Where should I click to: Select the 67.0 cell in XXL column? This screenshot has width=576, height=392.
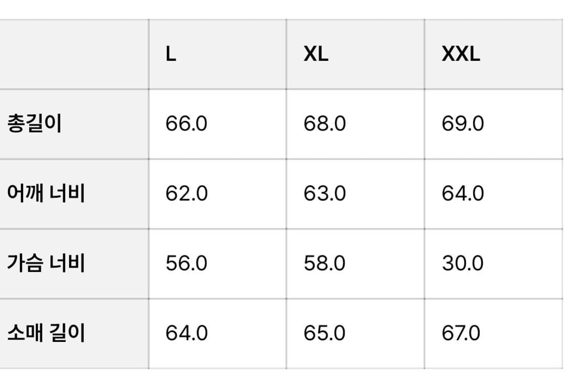[x=461, y=333]
